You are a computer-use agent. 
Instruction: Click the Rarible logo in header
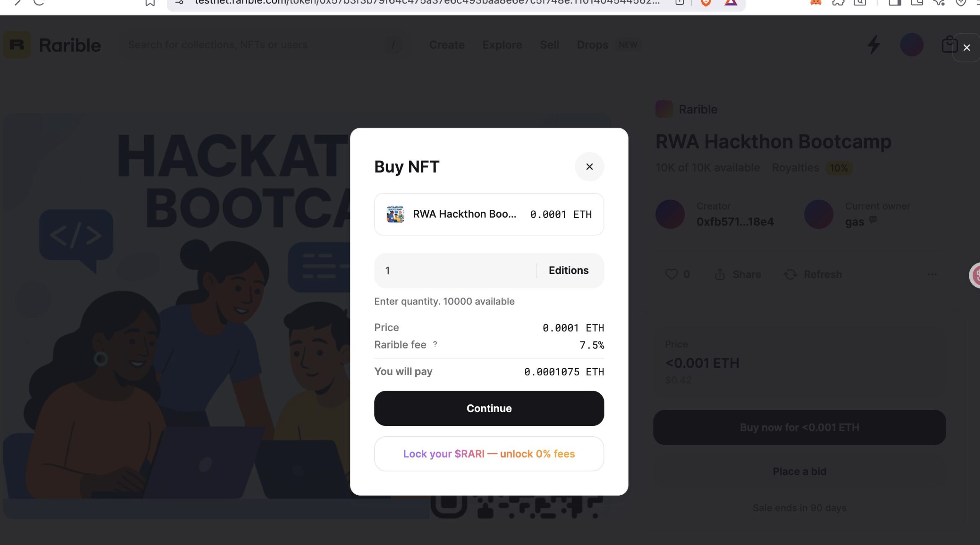tap(17, 45)
